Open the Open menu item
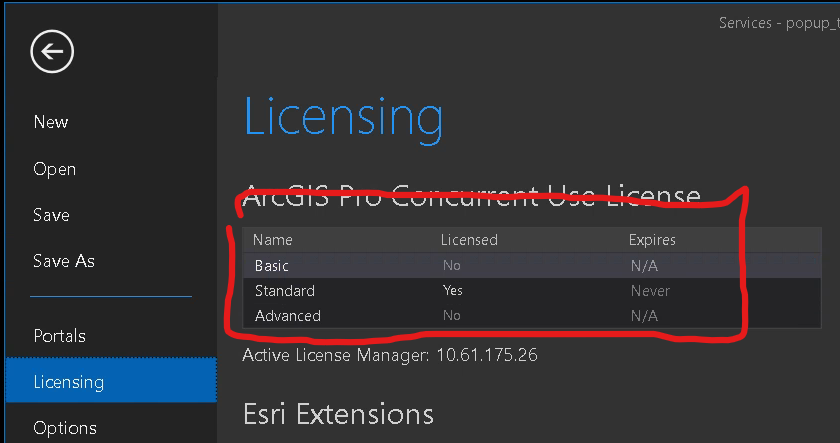 pyautogui.click(x=54, y=169)
